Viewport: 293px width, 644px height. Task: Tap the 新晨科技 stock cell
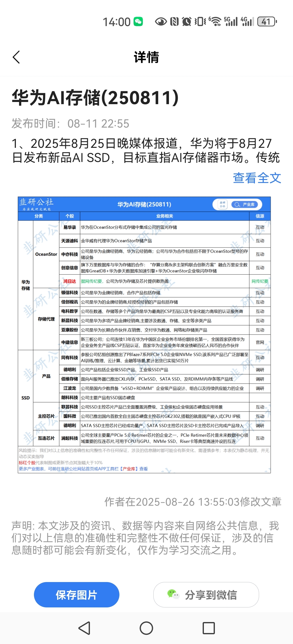click(x=70, y=321)
